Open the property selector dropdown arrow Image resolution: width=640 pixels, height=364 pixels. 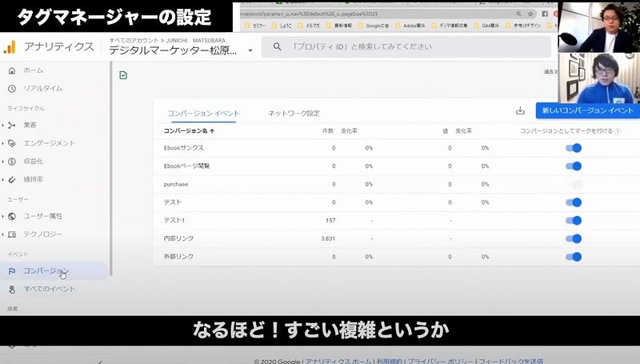pos(250,51)
